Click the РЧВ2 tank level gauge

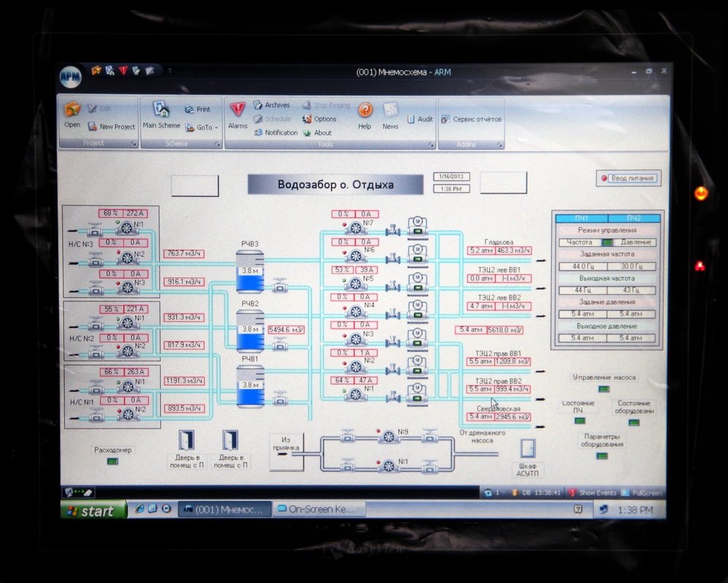pos(250,329)
